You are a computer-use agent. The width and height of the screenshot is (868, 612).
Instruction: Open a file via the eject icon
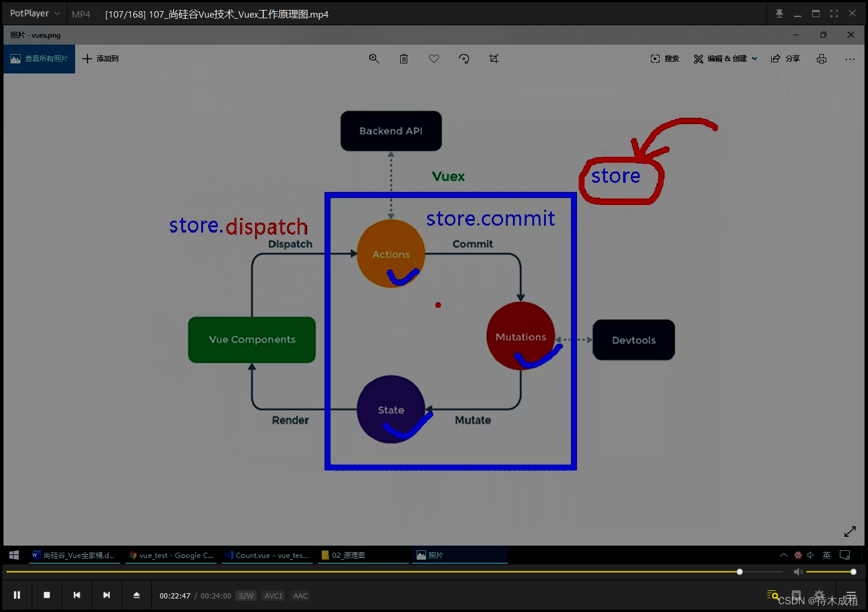coord(137,595)
